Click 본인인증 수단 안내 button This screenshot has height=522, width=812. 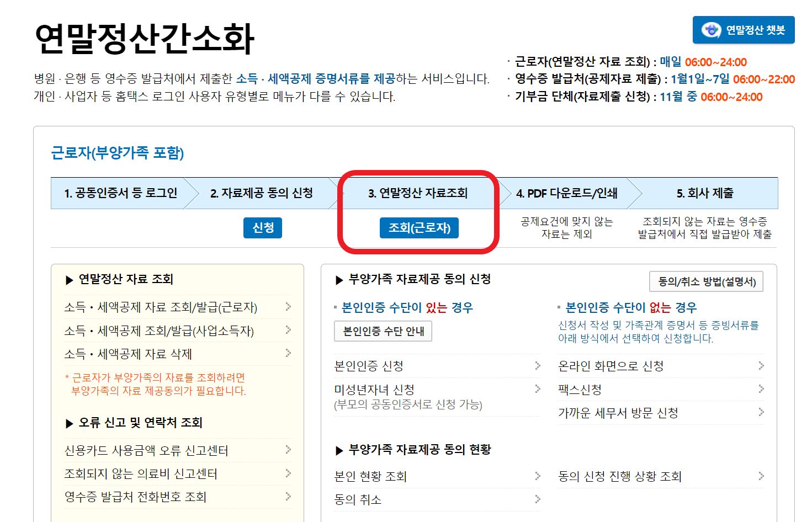tap(383, 331)
